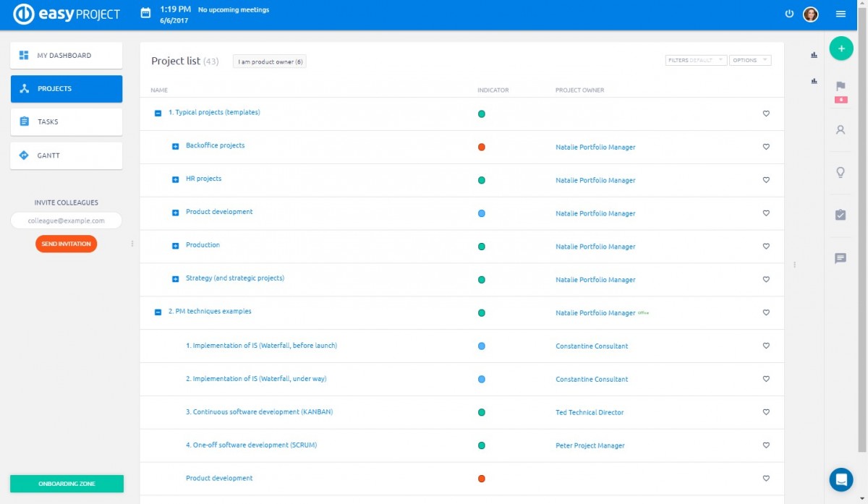Click the logout power icon in the top bar
Viewport: 868px width, 504px height.
[x=789, y=13]
